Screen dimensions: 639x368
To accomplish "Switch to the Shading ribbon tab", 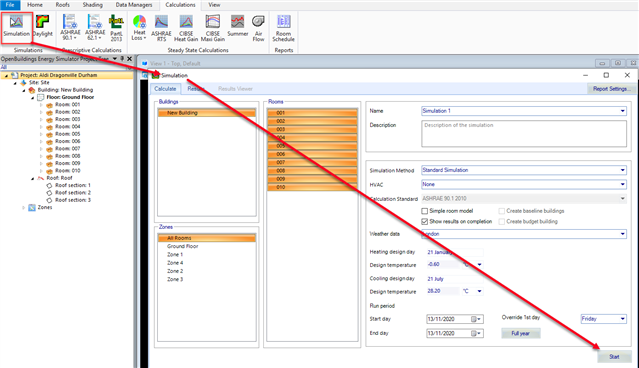I will click(x=93, y=5).
